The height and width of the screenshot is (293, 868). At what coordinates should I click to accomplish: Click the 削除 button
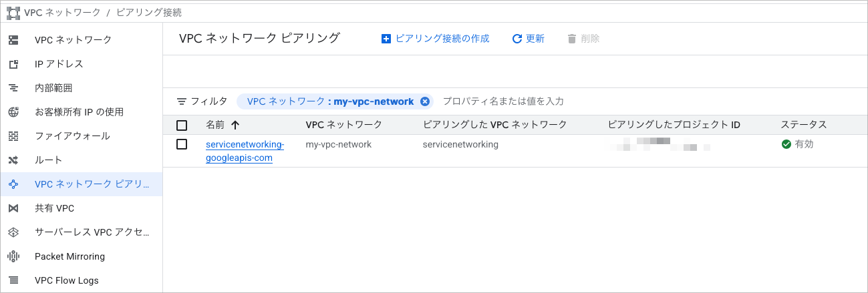click(583, 39)
